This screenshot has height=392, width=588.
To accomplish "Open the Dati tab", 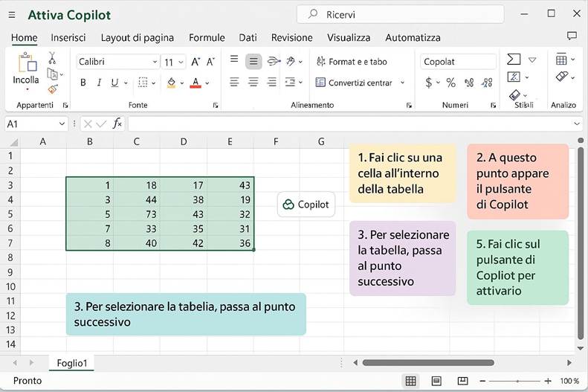I will (248, 38).
